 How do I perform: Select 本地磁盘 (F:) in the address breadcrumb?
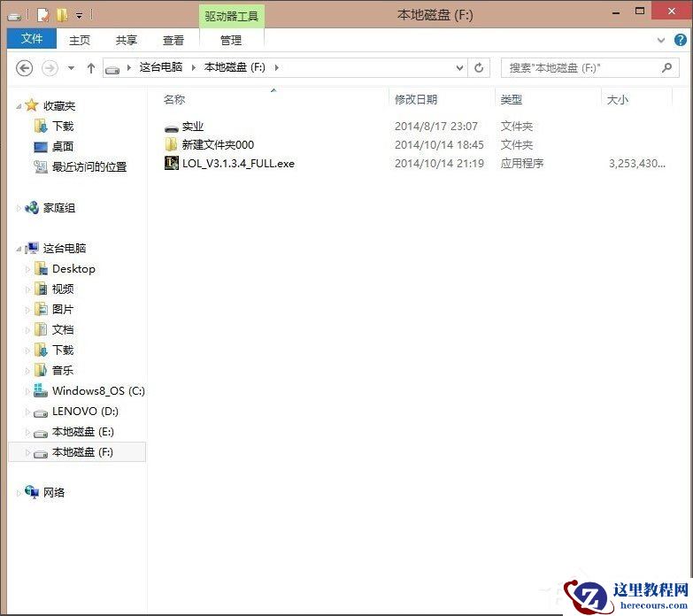coord(235,67)
